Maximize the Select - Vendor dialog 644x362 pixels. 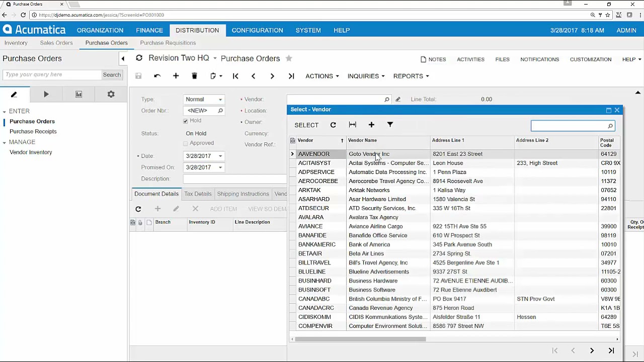pos(609,110)
